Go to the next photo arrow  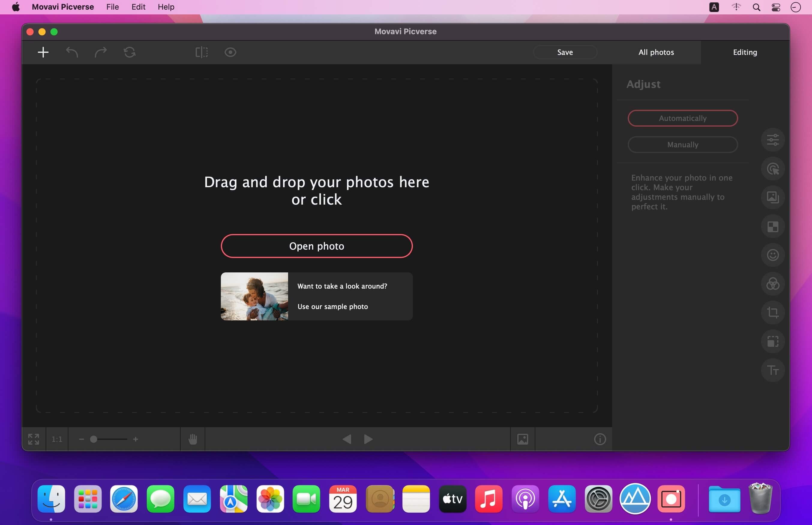(x=368, y=439)
